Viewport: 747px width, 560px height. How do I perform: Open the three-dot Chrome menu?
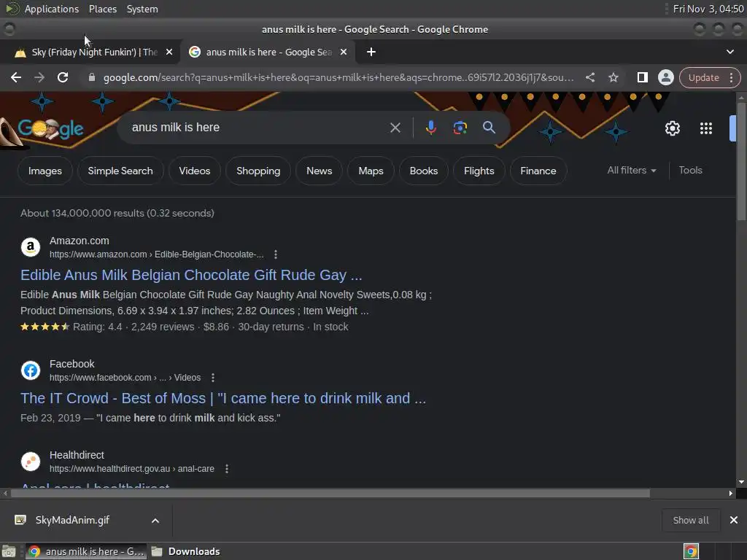[731, 77]
